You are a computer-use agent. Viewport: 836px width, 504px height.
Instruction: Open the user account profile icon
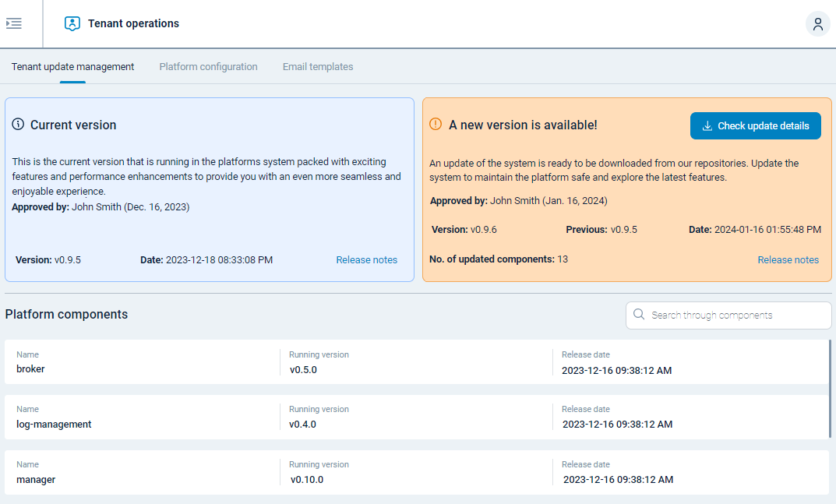(817, 23)
